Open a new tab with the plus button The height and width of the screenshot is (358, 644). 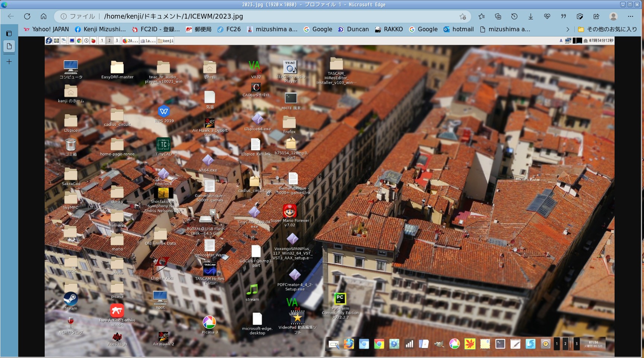point(9,62)
